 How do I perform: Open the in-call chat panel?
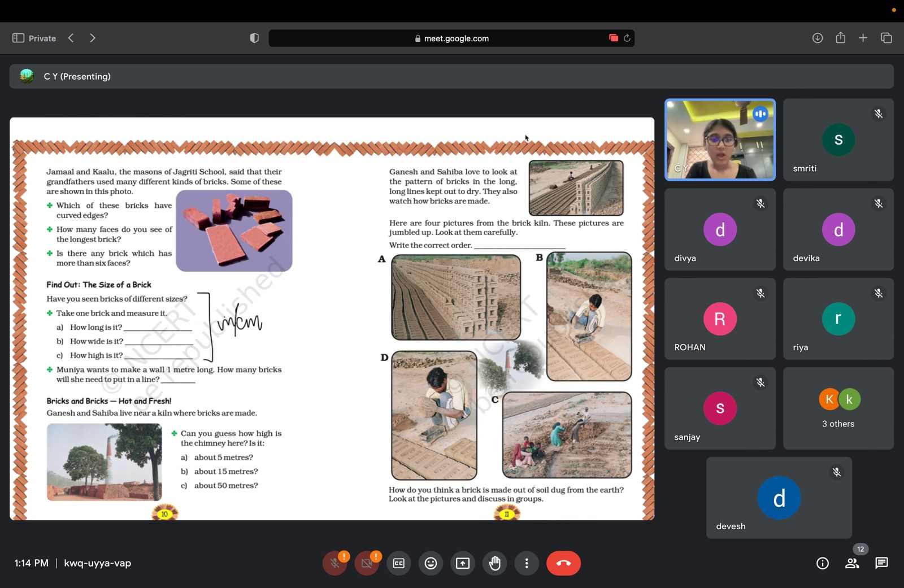point(881,563)
